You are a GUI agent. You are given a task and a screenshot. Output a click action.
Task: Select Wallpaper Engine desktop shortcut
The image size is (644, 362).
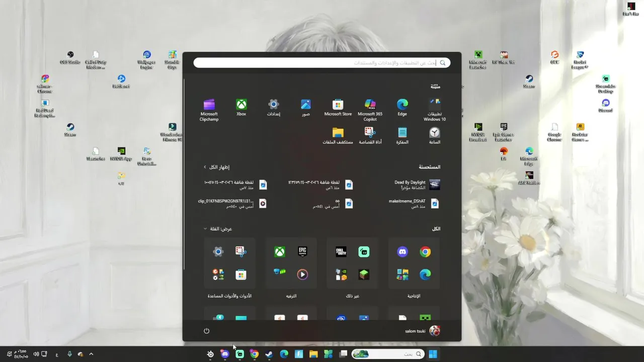pyautogui.click(x=146, y=60)
